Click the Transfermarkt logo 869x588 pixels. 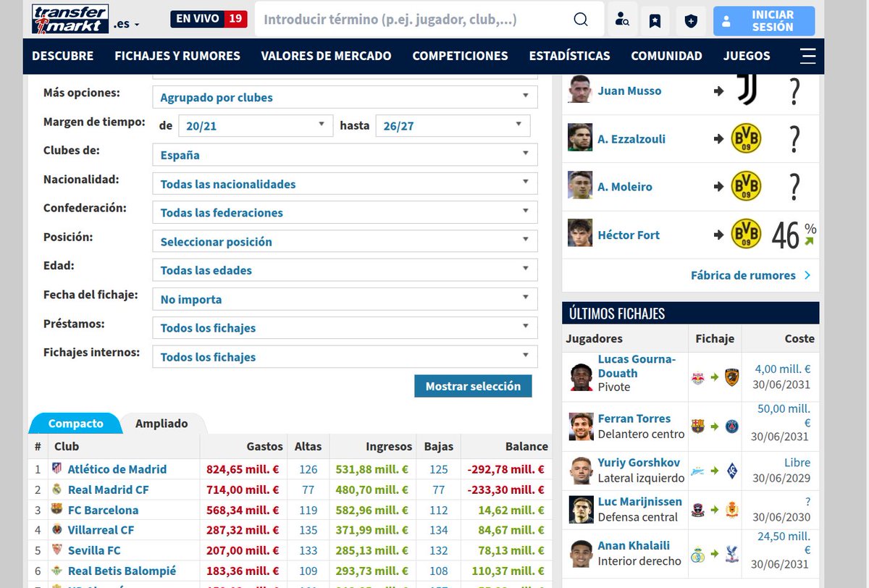pyautogui.click(x=70, y=19)
